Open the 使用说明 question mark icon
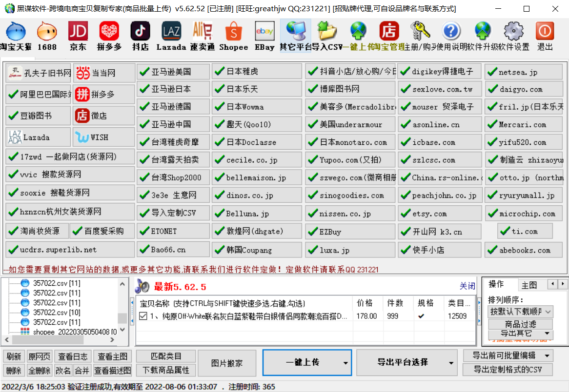Screen dimensions: 569x392 tap(451, 36)
